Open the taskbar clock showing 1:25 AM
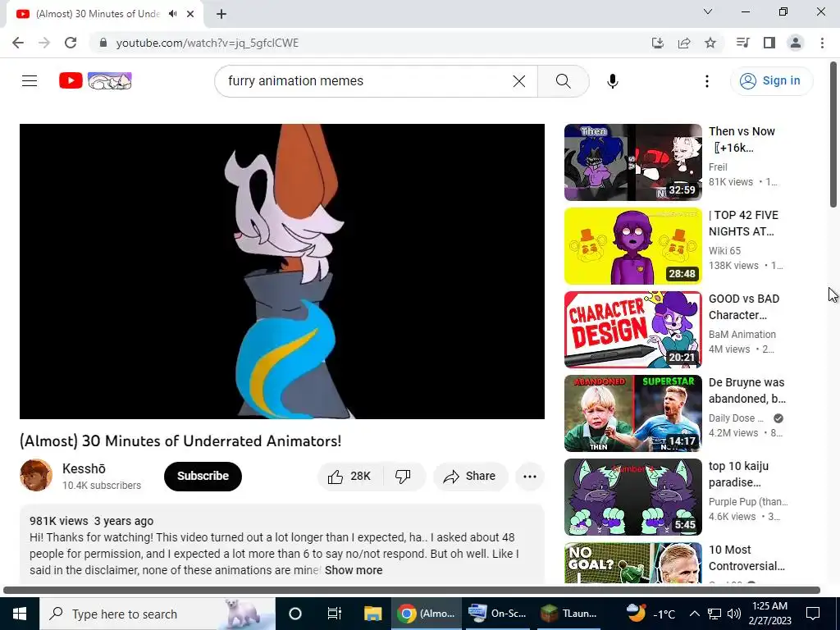Screen dimensions: 840x630 (x=769, y=614)
